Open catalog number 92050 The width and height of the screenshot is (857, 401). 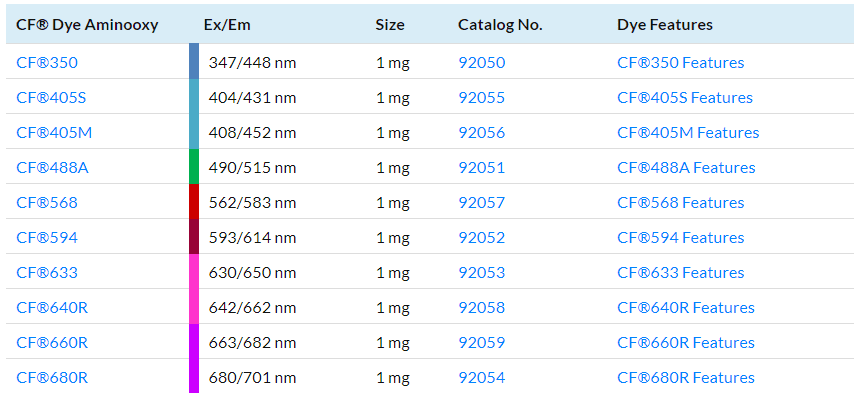click(x=481, y=63)
